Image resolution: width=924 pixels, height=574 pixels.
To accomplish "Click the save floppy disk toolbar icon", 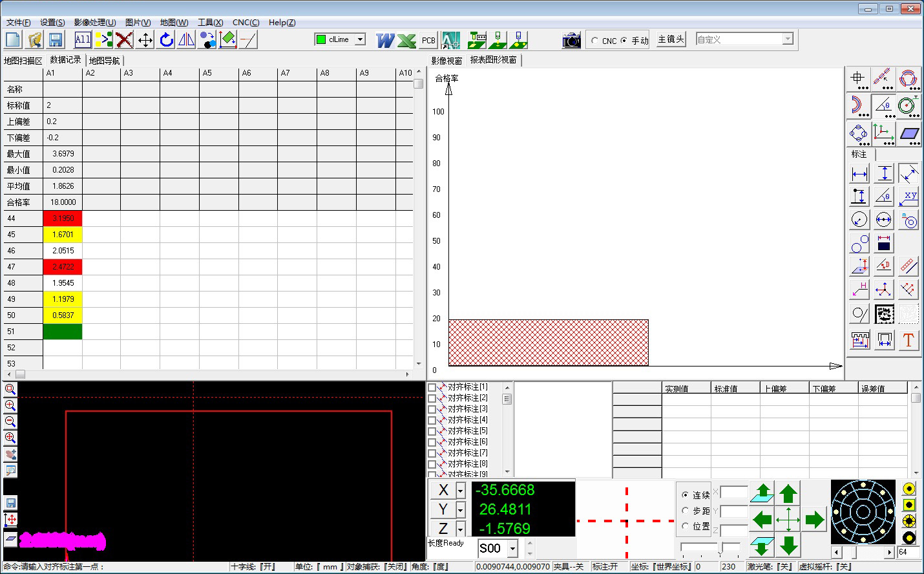I will pyautogui.click(x=56, y=40).
